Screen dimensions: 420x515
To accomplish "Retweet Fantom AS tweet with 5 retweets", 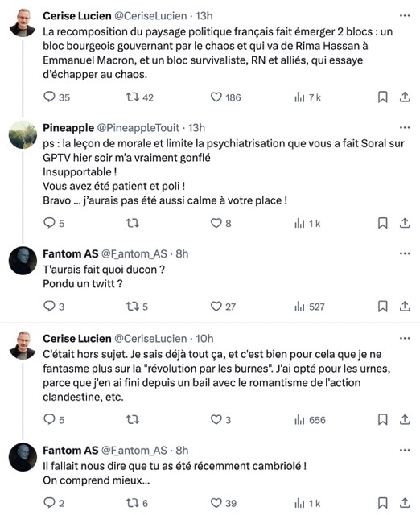I will point(137,307).
